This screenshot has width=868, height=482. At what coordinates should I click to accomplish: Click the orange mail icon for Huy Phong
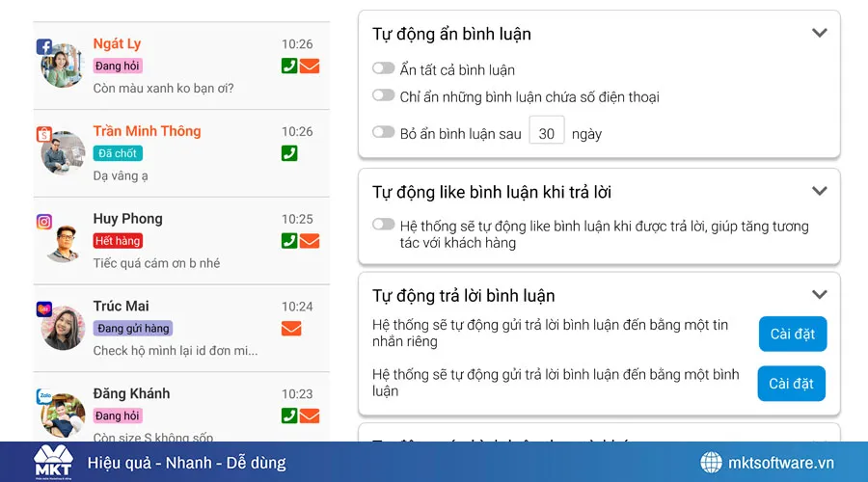pyautogui.click(x=310, y=241)
